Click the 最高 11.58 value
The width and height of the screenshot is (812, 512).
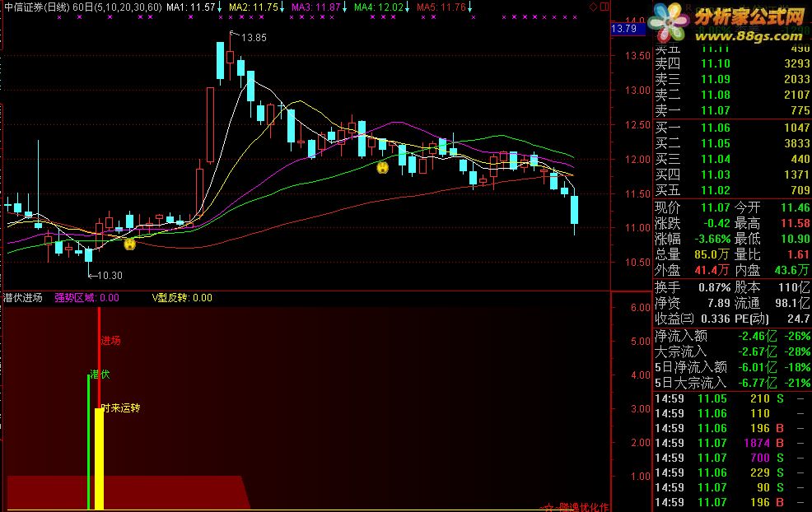pos(795,224)
